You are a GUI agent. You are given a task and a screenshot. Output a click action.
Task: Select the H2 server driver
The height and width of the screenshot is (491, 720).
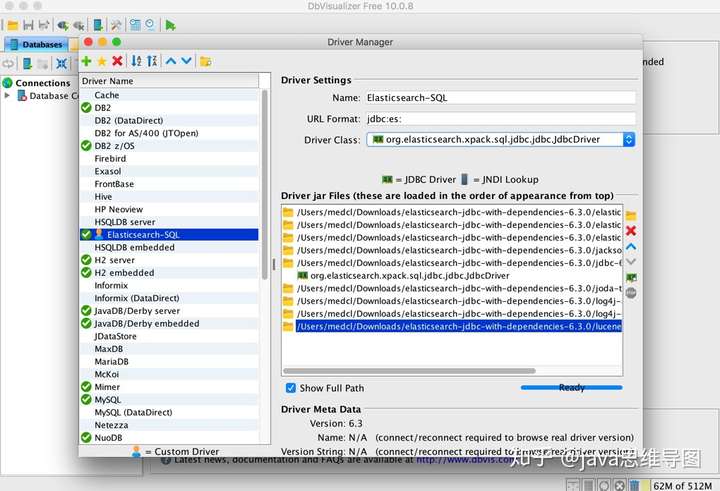(x=169, y=260)
